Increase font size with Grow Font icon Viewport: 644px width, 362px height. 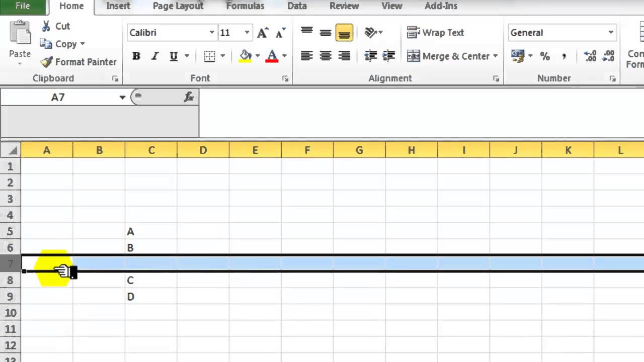click(262, 33)
